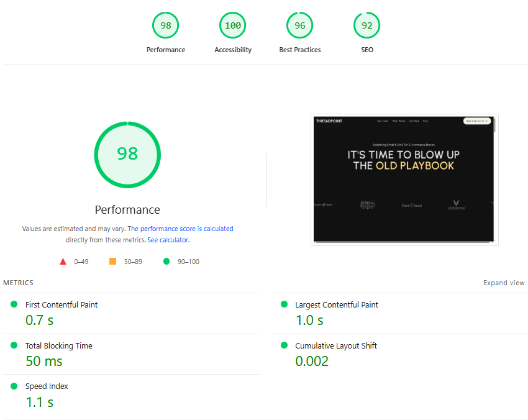
Task: Click the red triangle 0–49 legend icon
Action: pyautogui.click(x=63, y=262)
